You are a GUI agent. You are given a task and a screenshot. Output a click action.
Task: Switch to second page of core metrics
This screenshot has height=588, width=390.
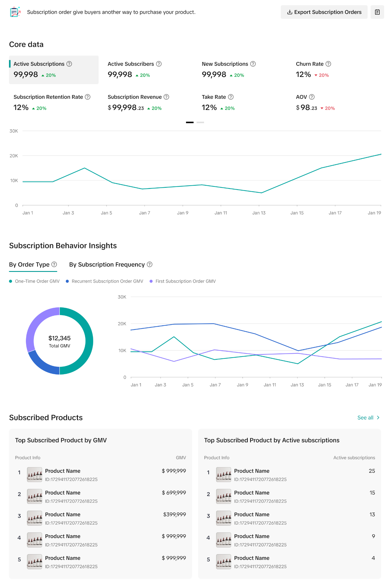tap(200, 122)
